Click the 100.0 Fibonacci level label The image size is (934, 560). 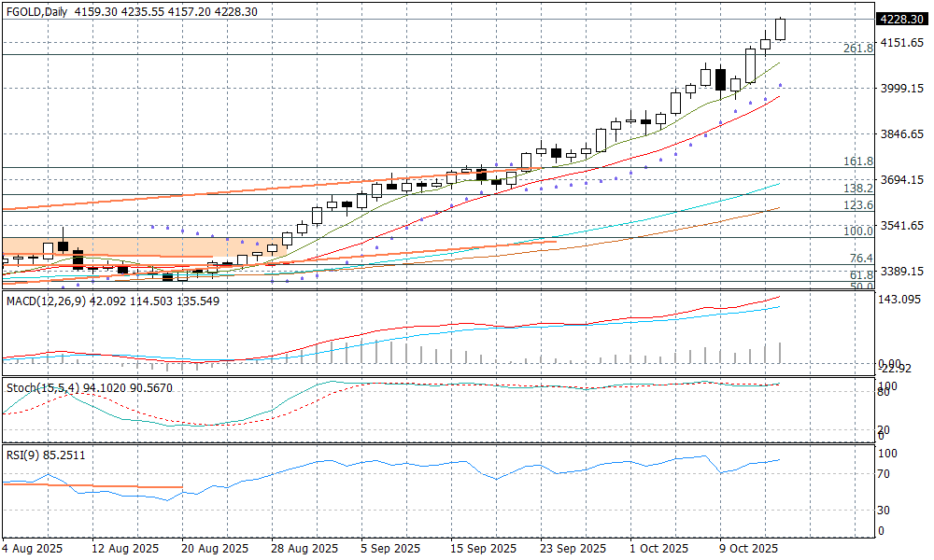(857, 231)
